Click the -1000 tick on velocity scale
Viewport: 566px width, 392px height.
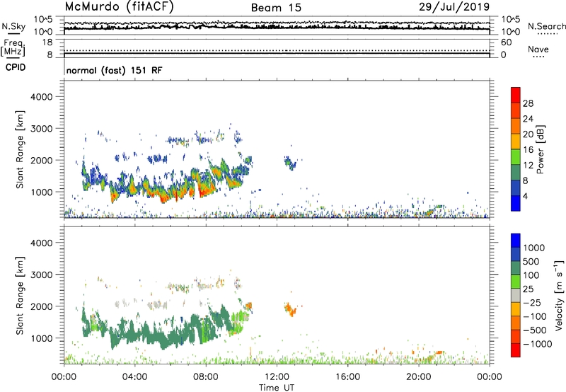(538, 344)
